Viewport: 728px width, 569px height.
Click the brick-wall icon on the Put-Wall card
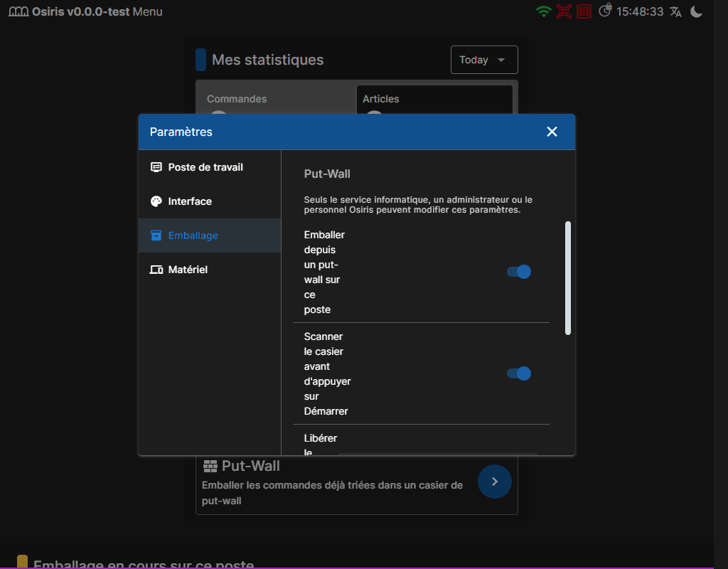tap(210, 467)
